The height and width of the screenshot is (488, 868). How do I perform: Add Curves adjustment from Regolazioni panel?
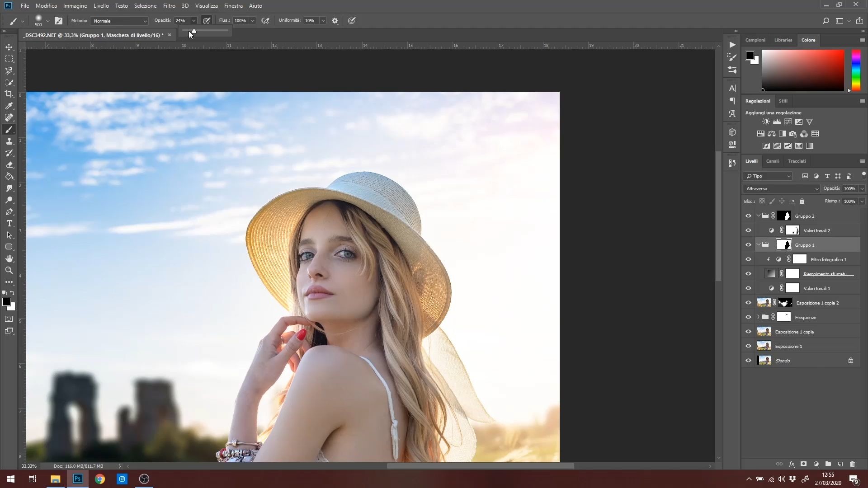788,122
